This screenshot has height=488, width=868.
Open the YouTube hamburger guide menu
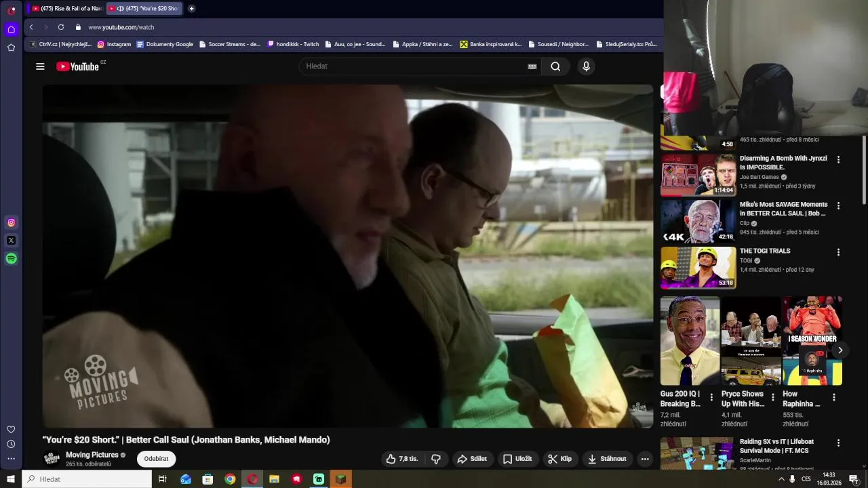pyautogui.click(x=40, y=66)
